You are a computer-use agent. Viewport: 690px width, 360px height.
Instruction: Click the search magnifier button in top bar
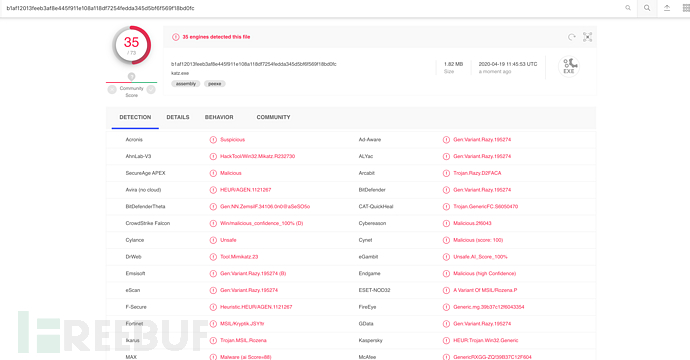pyautogui.click(x=647, y=8)
